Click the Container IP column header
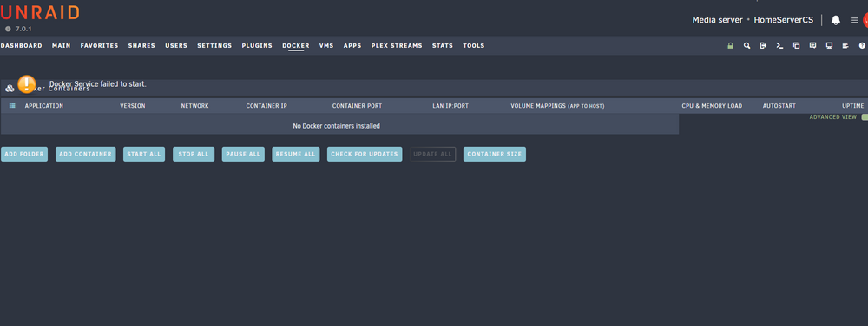The width and height of the screenshot is (868, 326). (266, 106)
